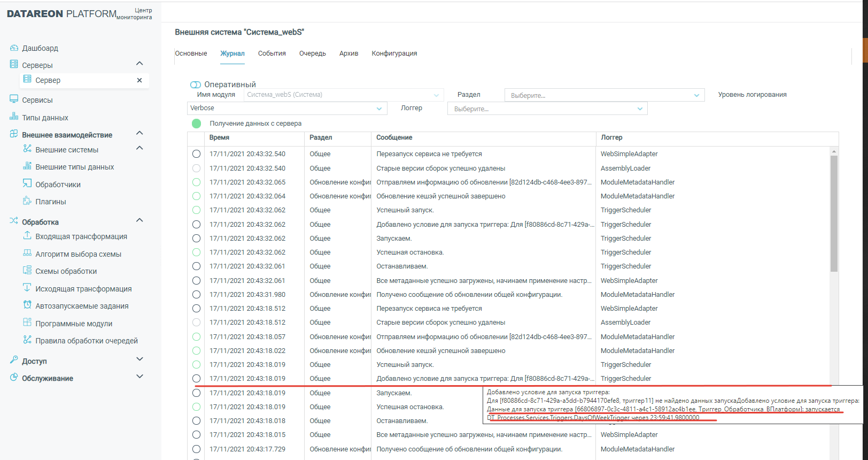The image size is (868, 460).
Task: Click the Автозапускаемые задания clock icon
Action: click(27, 305)
